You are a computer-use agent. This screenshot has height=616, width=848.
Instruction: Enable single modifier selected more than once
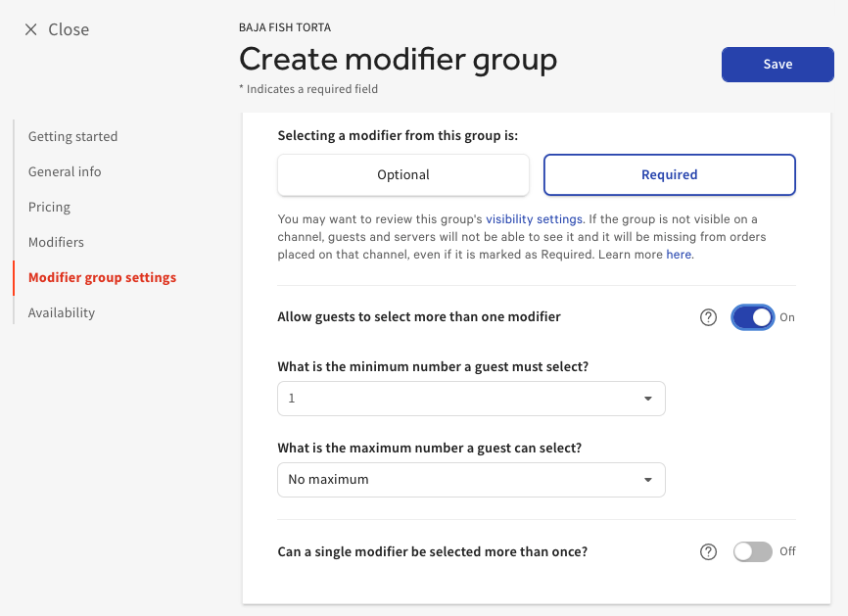(752, 552)
